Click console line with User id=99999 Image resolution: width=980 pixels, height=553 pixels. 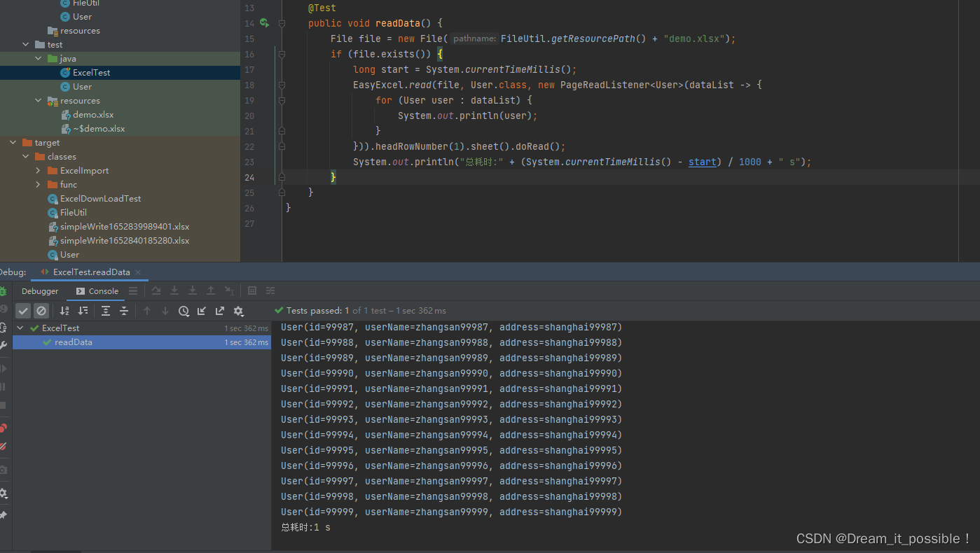pos(451,512)
